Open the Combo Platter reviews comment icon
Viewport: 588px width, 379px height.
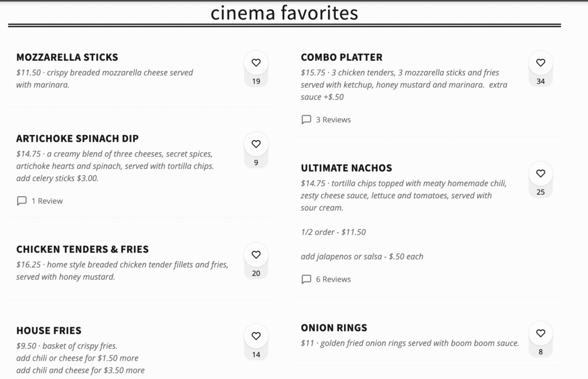(x=307, y=120)
